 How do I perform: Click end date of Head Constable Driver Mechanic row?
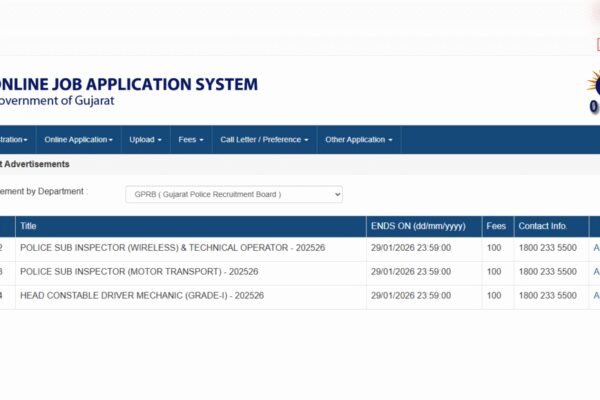tap(411, 296)
